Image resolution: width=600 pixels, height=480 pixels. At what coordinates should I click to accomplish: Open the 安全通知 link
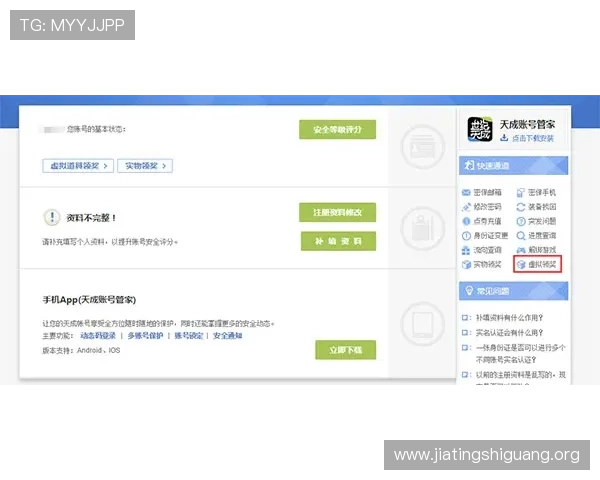[x=228, y=336]
